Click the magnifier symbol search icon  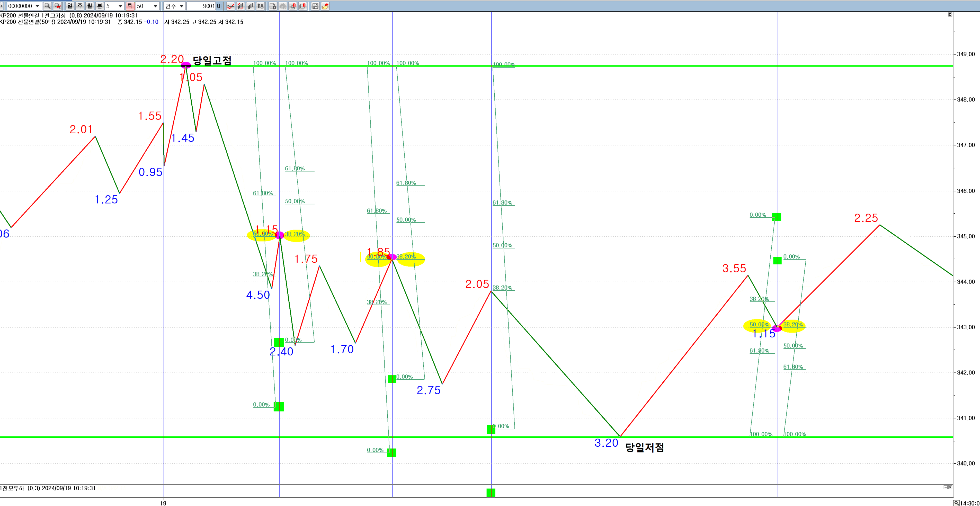tap(47, 6)
